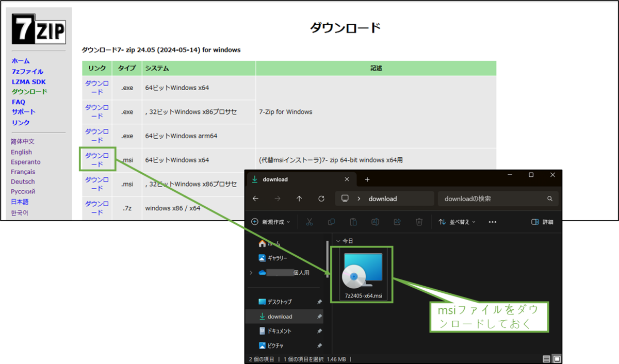This screenshot has height=364, width=619.
Task: Click the Rename icon in Explorer toolbar
Action: (376, 222)
